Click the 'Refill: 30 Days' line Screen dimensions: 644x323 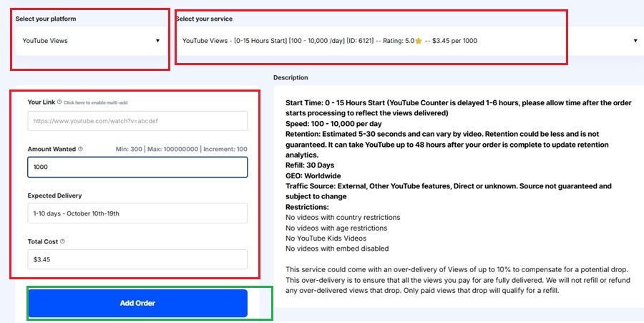[310, 165]
